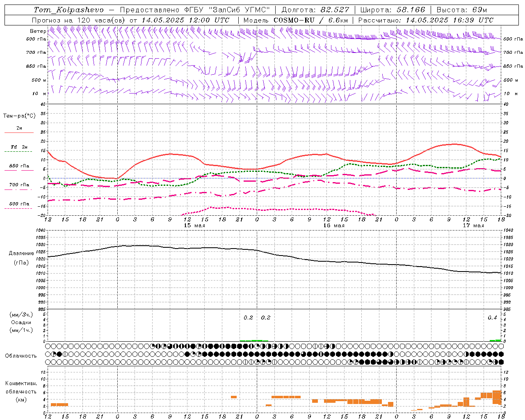
Task: Click the Облачность row label
Action: point(21,356)
